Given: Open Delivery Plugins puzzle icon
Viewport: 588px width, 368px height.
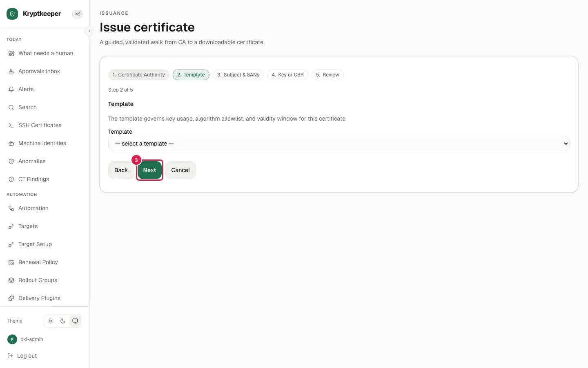Looking at the screenshot, I should (x=11, y=298).
